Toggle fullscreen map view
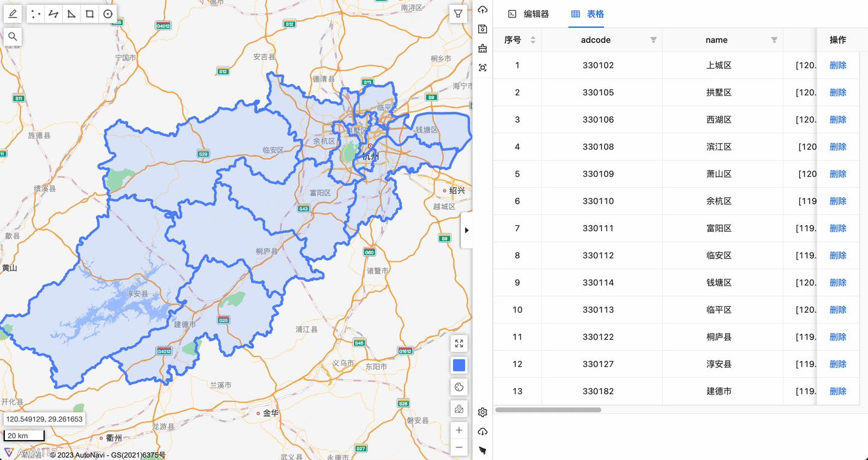This screenshot has width=868, height=460. click(458, 343)
